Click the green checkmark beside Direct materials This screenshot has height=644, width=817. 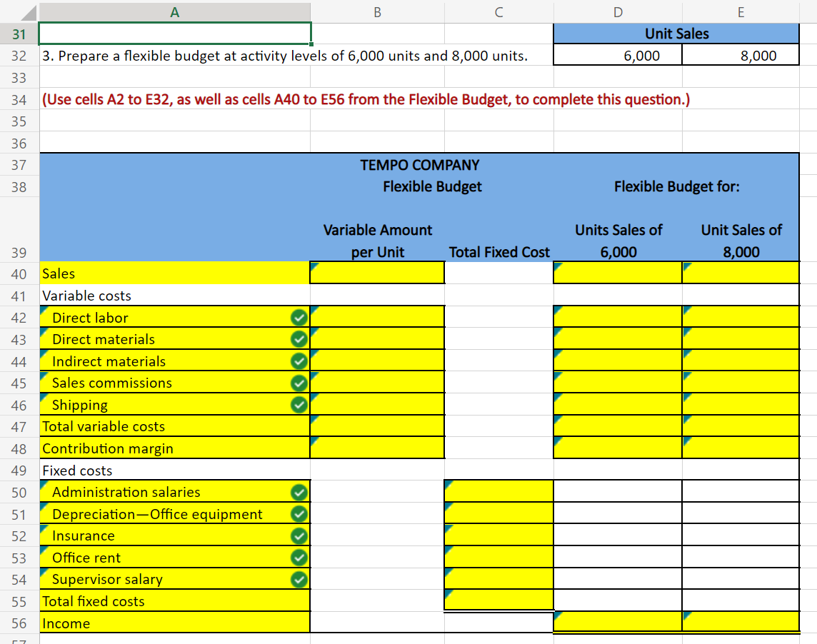pos(299,339)
